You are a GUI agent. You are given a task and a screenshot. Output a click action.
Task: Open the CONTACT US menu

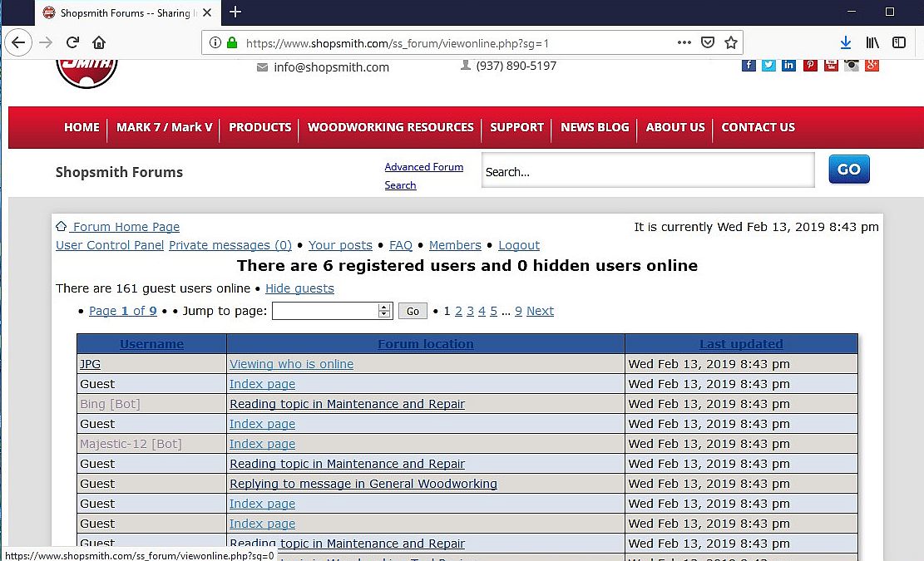click(758, 127)
